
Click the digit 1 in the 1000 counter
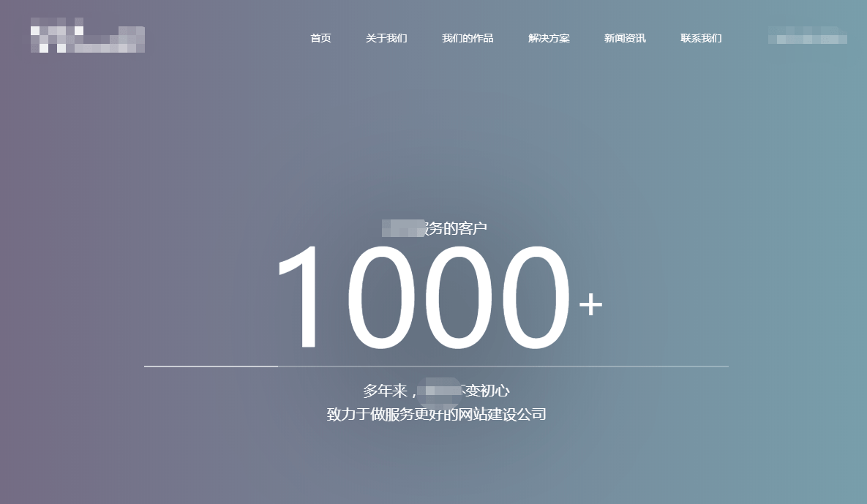(304, 298)
